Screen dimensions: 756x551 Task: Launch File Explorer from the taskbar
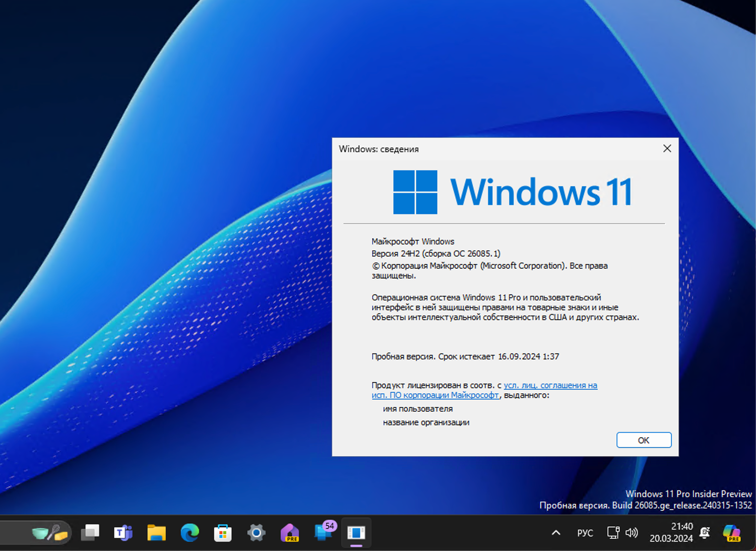(x=156, y=533)
